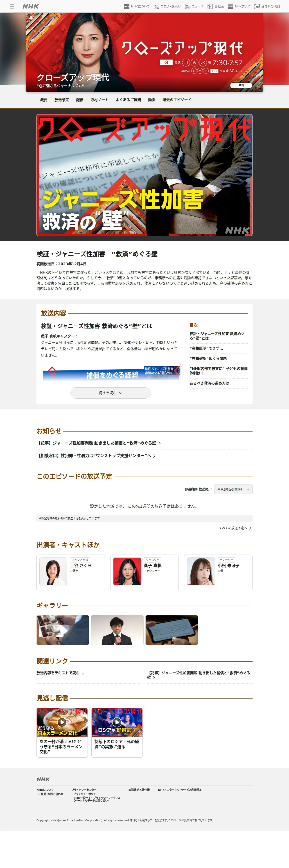Open NHKプラス header icon

(239, 6)
